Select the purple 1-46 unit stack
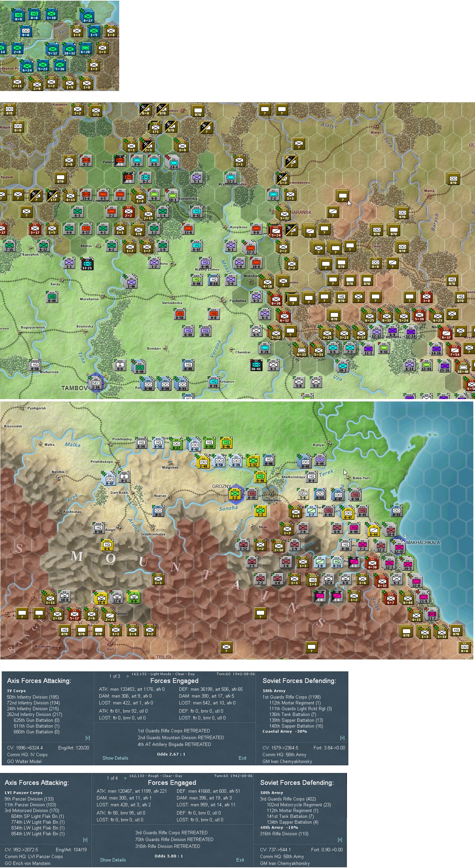Viewport: 475px width, 868px height. (x=131, y=282)
